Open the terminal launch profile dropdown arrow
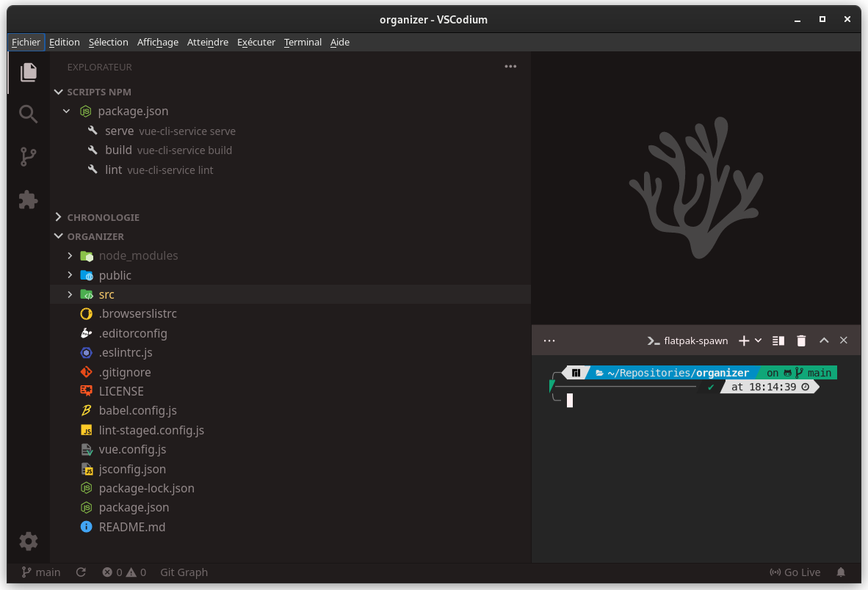 [759, 340]
